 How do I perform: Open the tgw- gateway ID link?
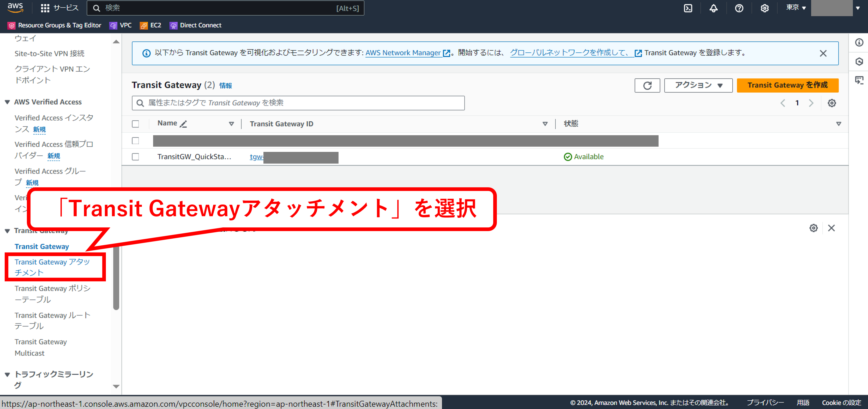[256, 157]
